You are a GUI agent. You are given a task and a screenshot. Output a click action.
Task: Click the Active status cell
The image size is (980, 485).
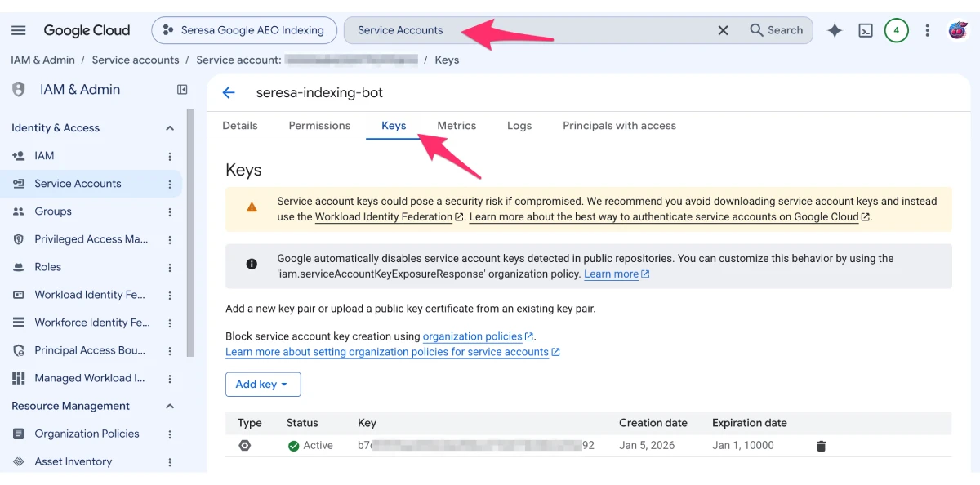[310, 446]
